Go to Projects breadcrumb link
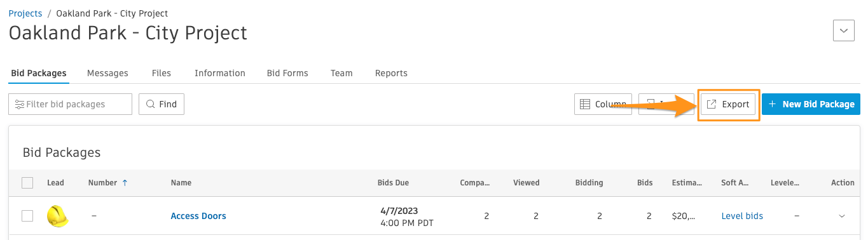The height and width of the screenshot is (240, 868). click(x=25, y=13)
